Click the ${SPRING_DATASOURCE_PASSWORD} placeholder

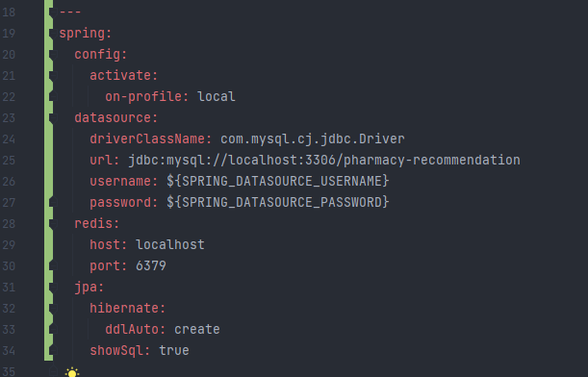pyautogui.click(x=278, y=203)
